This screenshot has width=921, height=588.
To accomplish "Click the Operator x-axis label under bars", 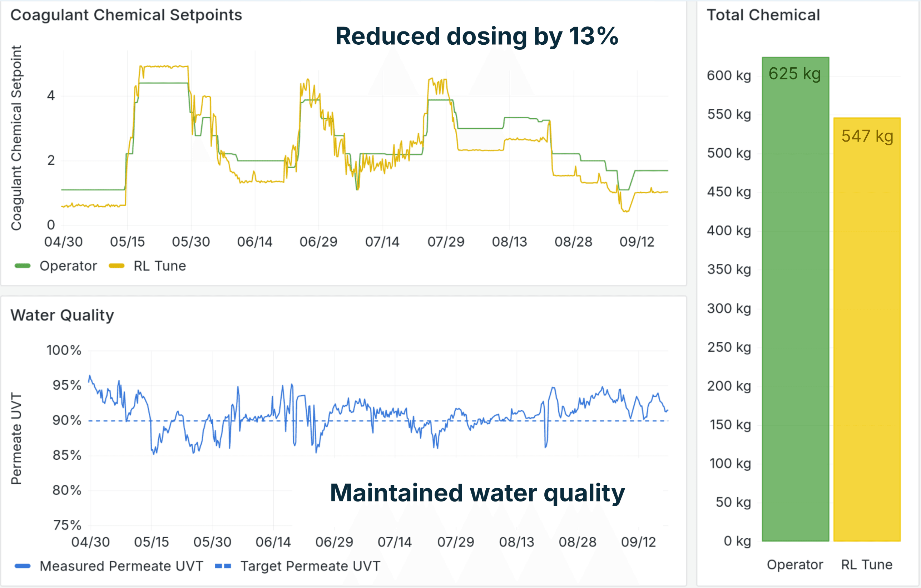I will click(x=795, y=565).
